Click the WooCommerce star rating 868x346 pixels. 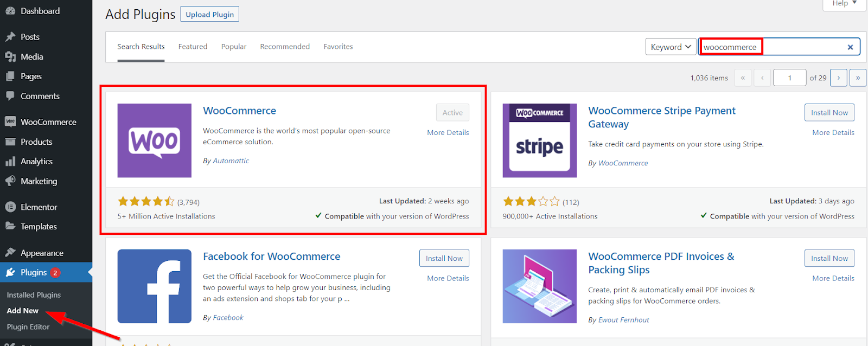146,202
